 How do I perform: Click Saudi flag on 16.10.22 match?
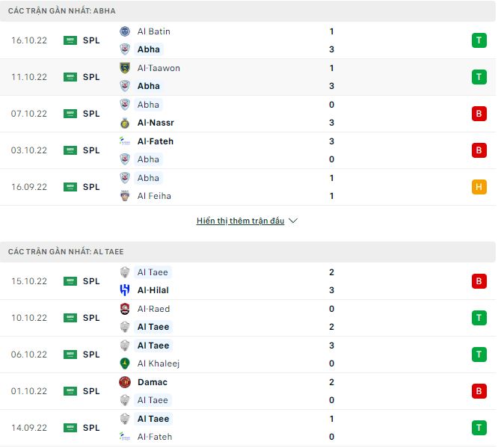[70, 40]
